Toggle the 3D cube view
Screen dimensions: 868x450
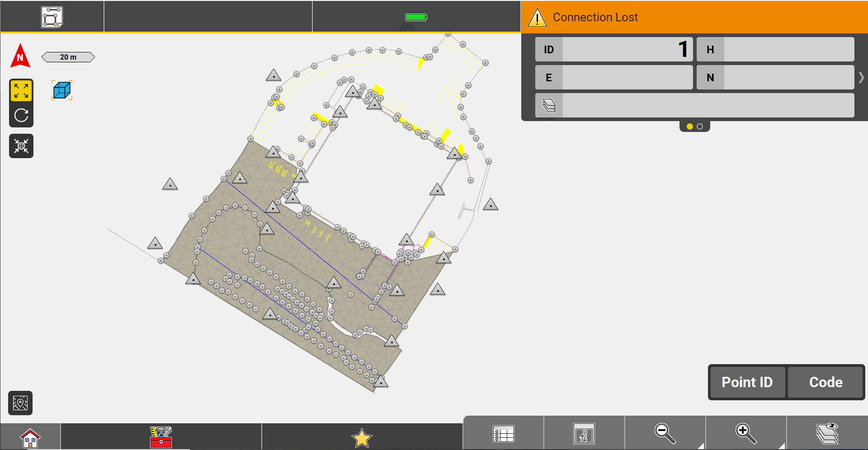(62, 90)
